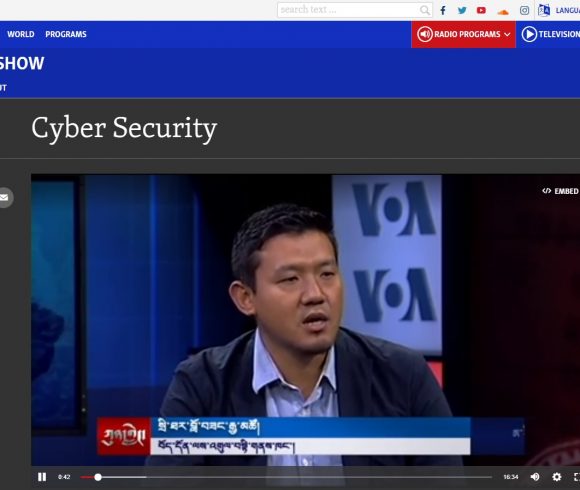The height and width of the screenshot is (490, 580).
Task: Click the Cyber Security video frame
Action: click(306, 320)
